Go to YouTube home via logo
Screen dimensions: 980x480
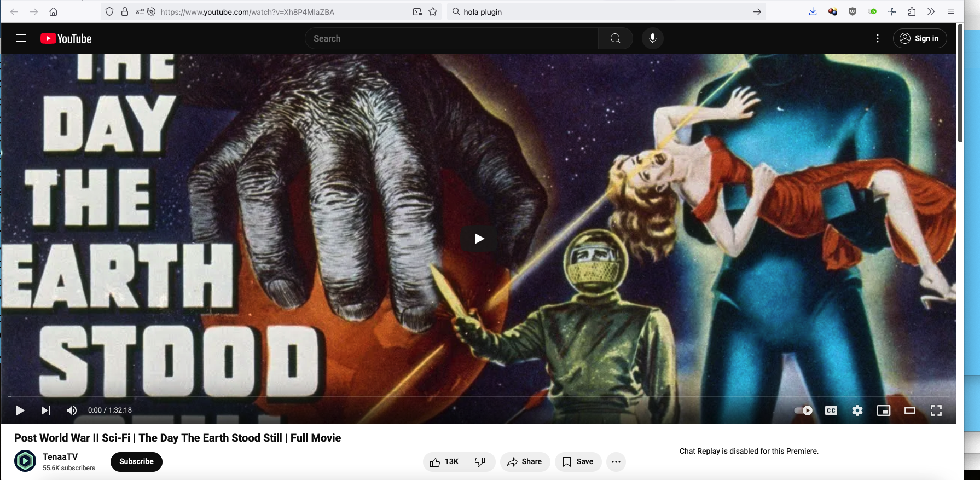[x=66, y=38]
